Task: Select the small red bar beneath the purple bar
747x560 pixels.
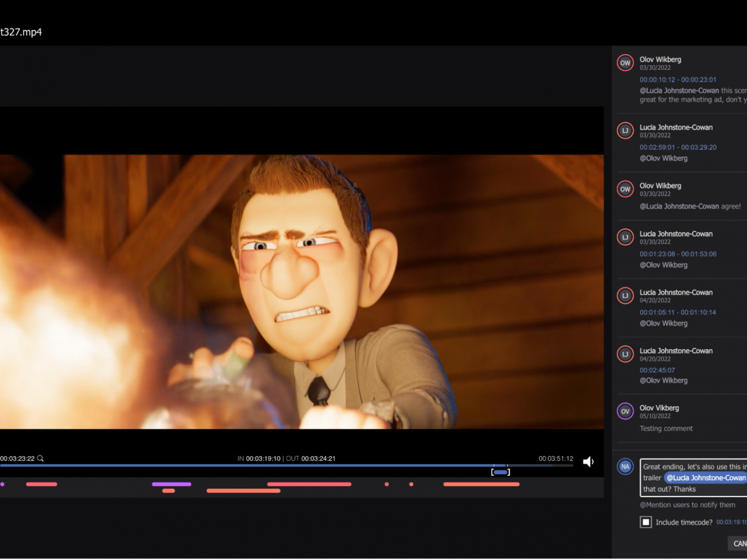Action: pyautogui.click(x=169, y=491)
